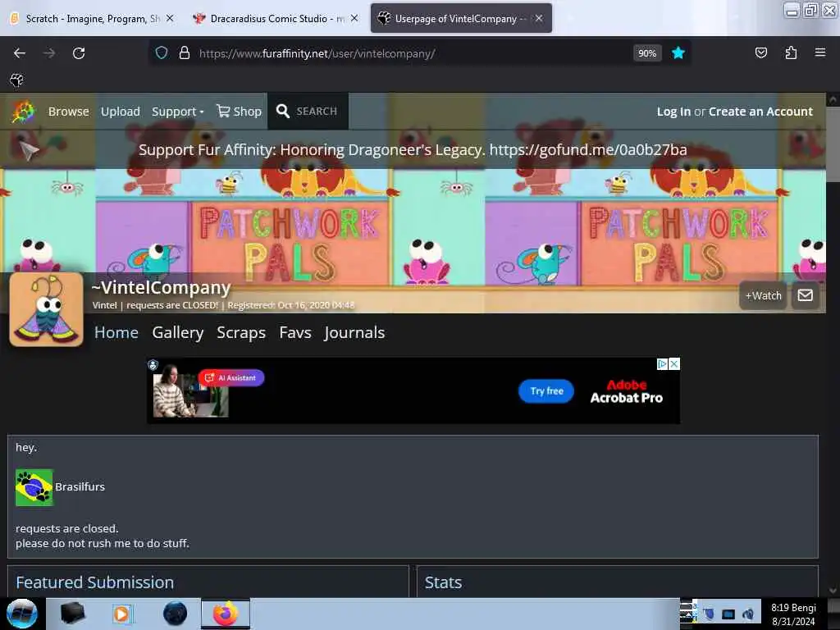
Task: Click the network tray icon
Action: (728, 614)
